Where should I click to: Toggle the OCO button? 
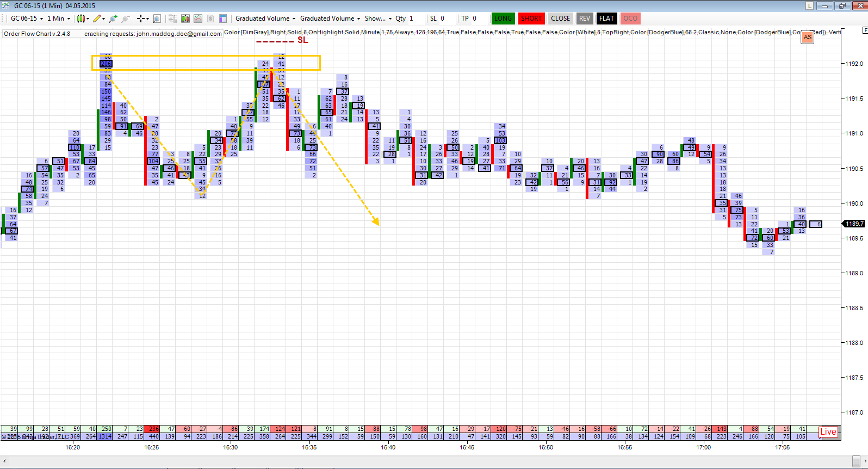(630, 18)
